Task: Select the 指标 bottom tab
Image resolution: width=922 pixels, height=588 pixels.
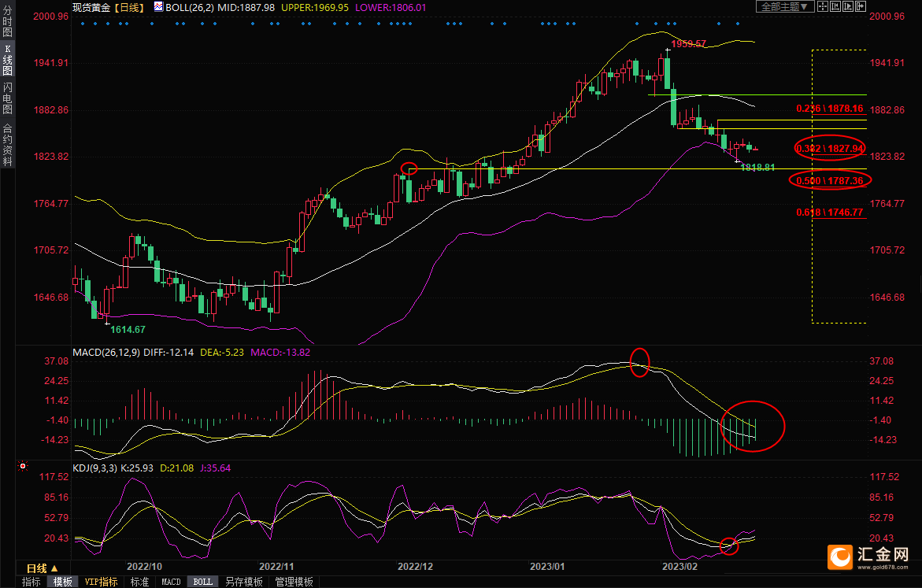Action: tap(31, 582)
